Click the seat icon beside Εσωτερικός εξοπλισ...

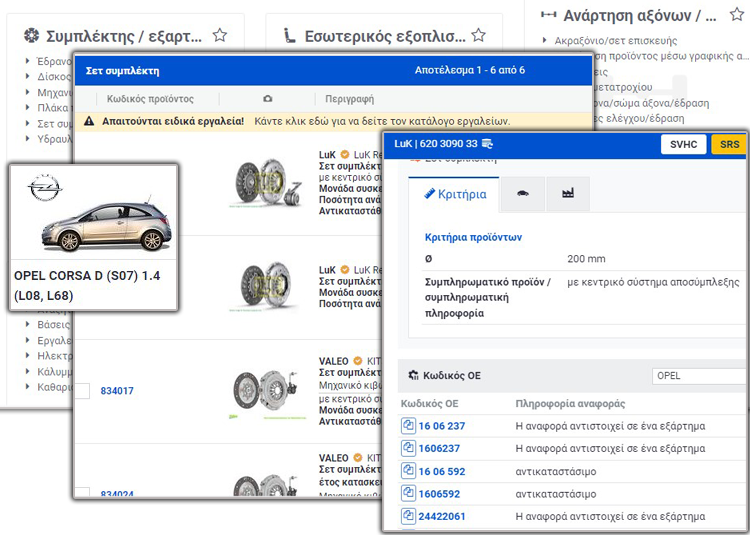pyautogui.click(x=289, y=35)
